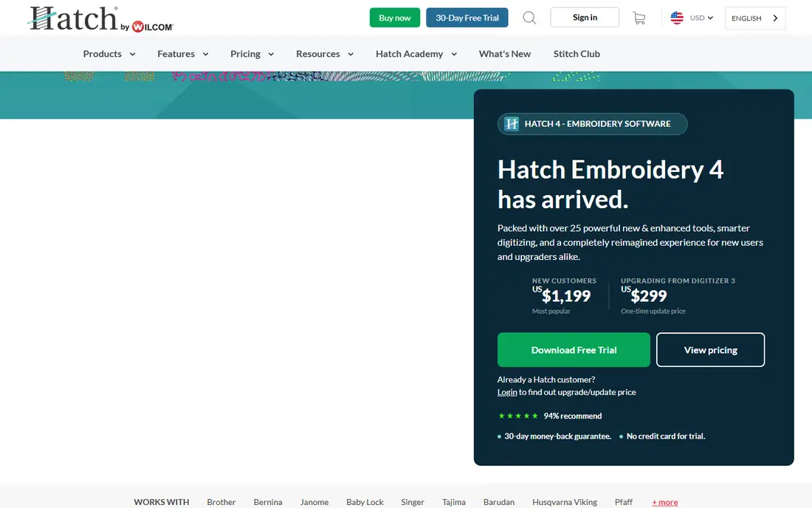Click the Tajima brand name
The image size is (812, 508).
click(454, 502)
